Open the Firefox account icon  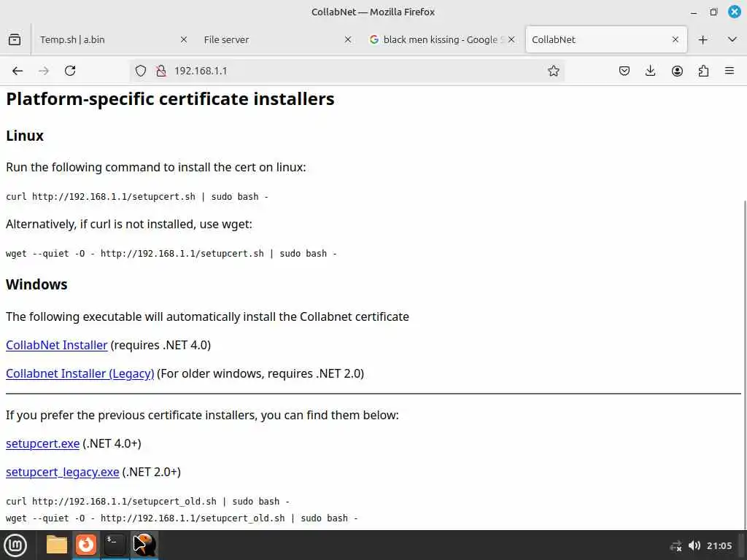[x=677, y=71]
